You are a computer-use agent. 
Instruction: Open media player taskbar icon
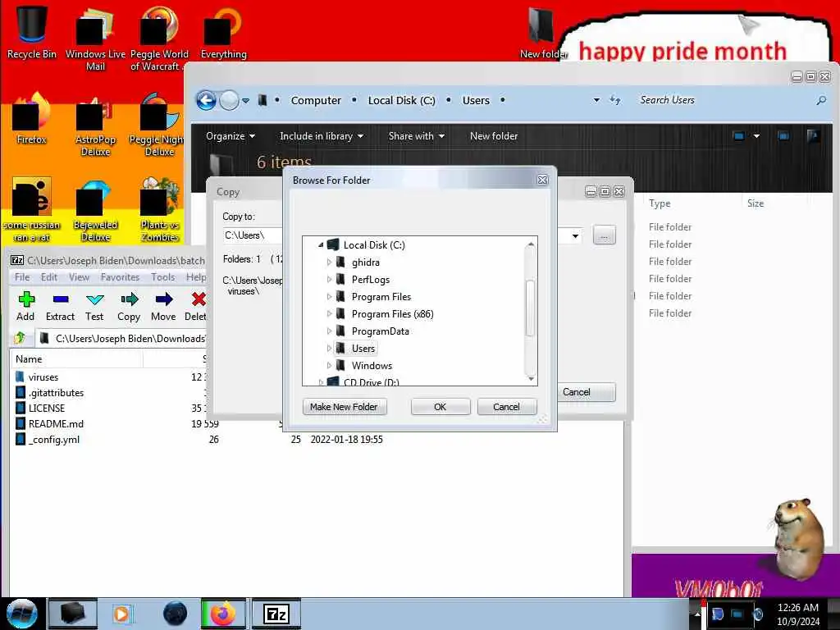click(x=122, y=614)
